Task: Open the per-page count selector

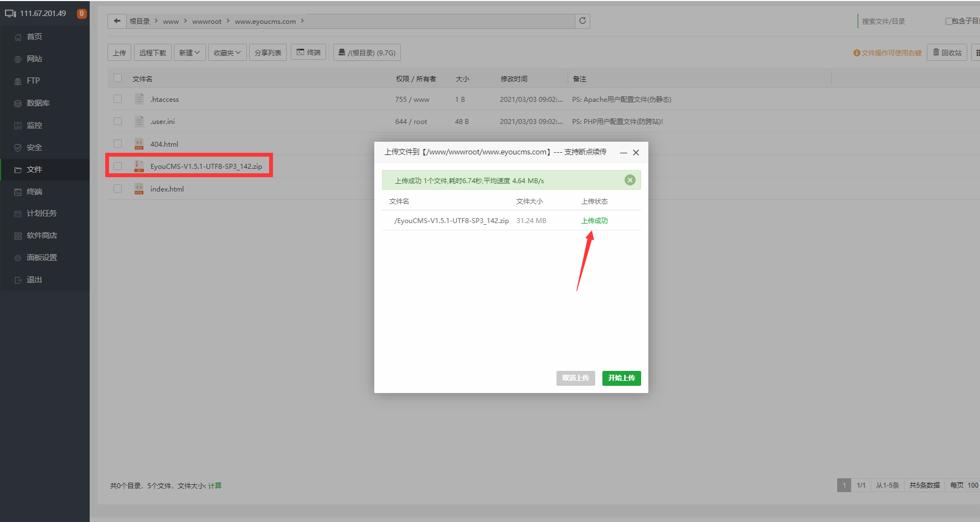Action: tap(972, 485)
